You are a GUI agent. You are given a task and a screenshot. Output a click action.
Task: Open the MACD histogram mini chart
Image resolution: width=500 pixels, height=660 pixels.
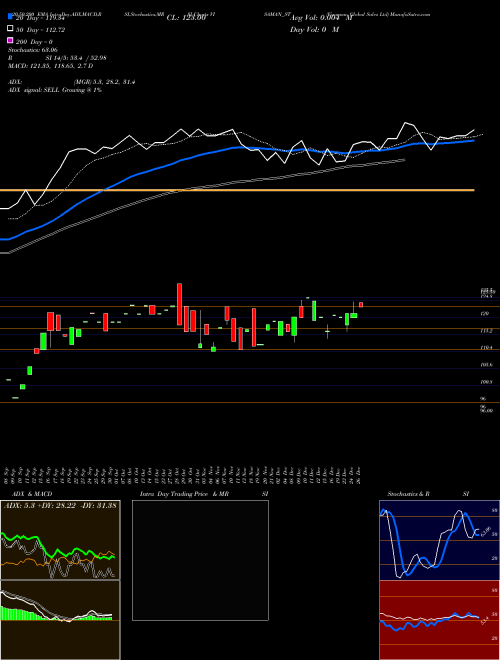point(60,620)
